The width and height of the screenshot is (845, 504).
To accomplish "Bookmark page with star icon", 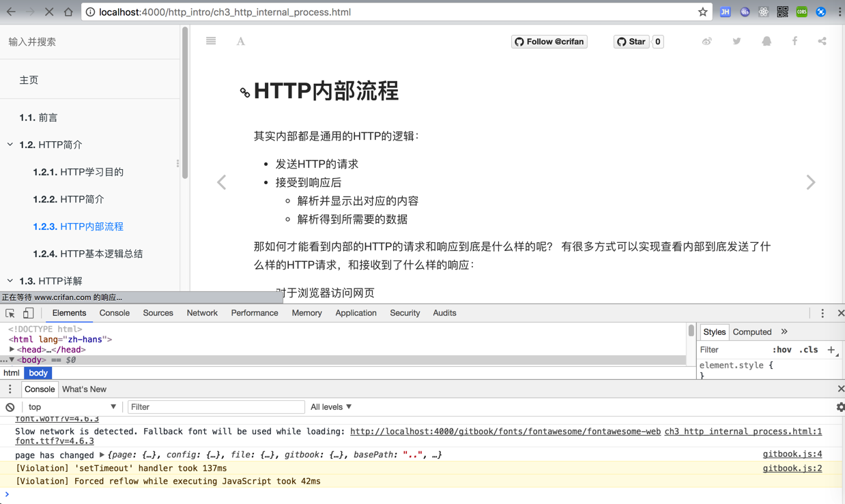I will coord(702,12).
